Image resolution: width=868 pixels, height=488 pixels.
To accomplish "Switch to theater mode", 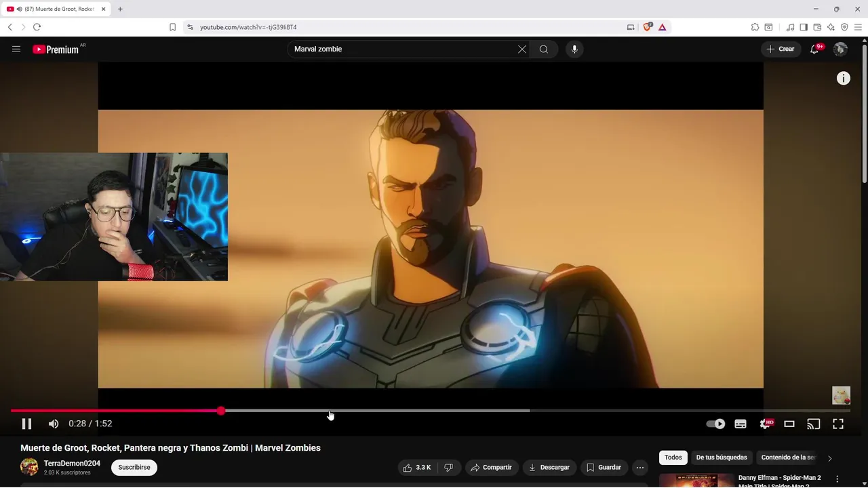I will (789, 424).
